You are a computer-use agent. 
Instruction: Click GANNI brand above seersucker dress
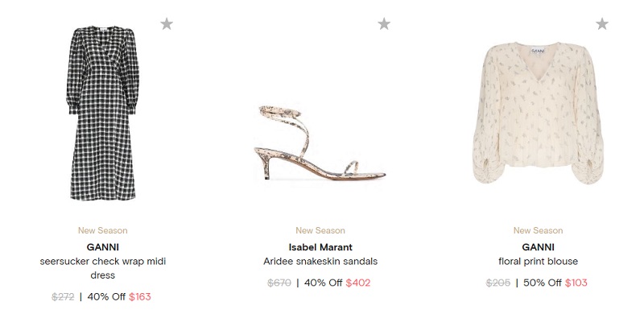point(103,247)
